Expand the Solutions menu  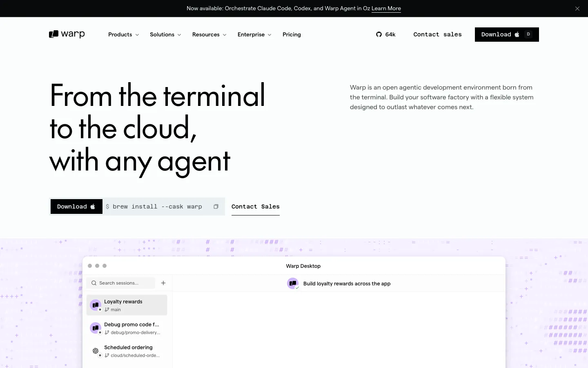coord(165,35)
